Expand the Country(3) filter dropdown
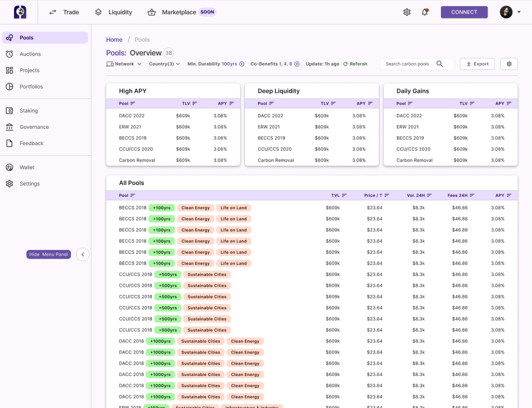Screen dimensions: 532x408 click(164, 64)
